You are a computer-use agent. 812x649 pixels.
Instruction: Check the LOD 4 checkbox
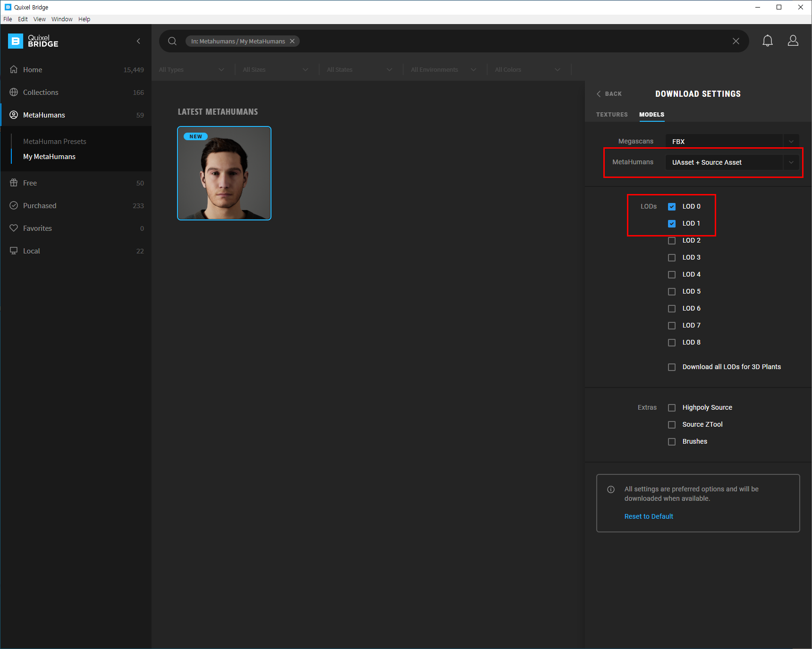pos(672,274)
